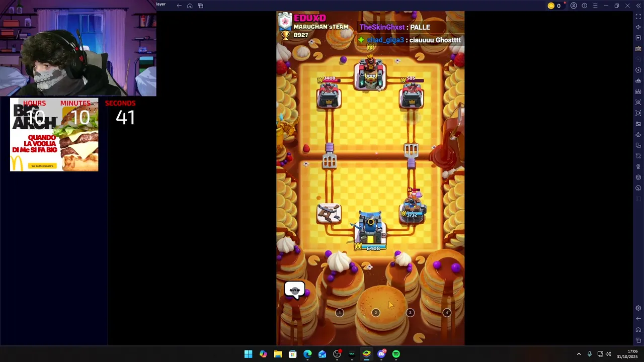Click the webcam overlay feed
Viewport: 644px width, 362px height.
coord(78,48)
